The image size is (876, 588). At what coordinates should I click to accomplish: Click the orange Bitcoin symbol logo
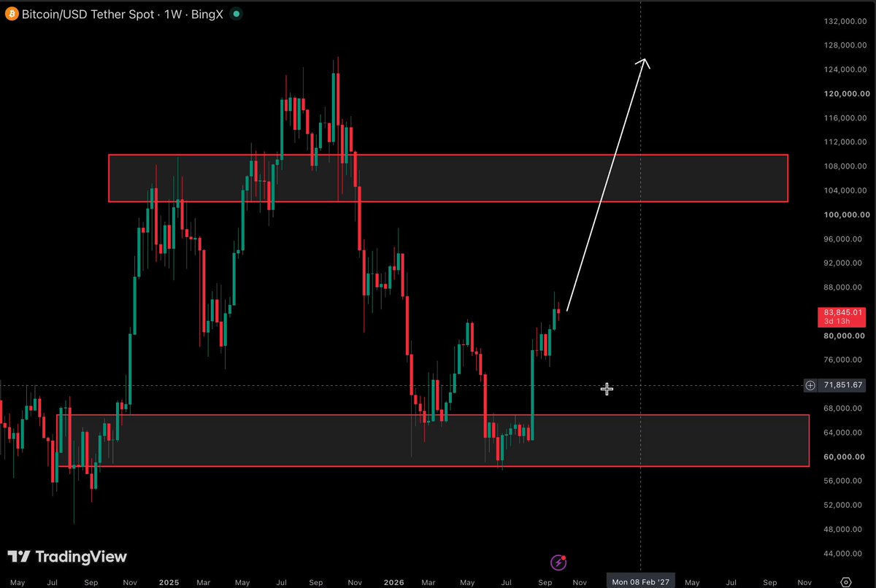click(11, 14)
